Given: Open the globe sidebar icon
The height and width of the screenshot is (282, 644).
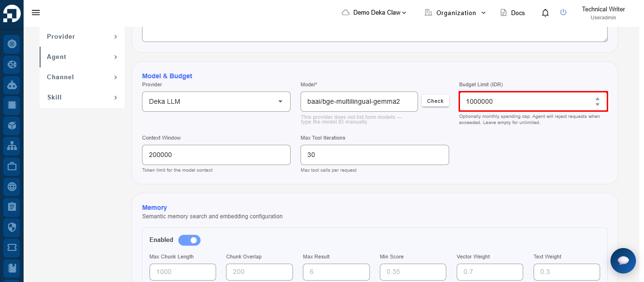Looking at the screenshot, I should [x=12, y=187].
